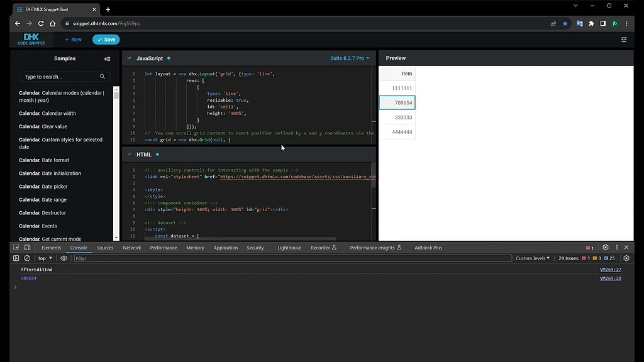Open Calendar Clear value sample
Image resolution: width=644 pixels, height=362 pixels.
[43, 126]
